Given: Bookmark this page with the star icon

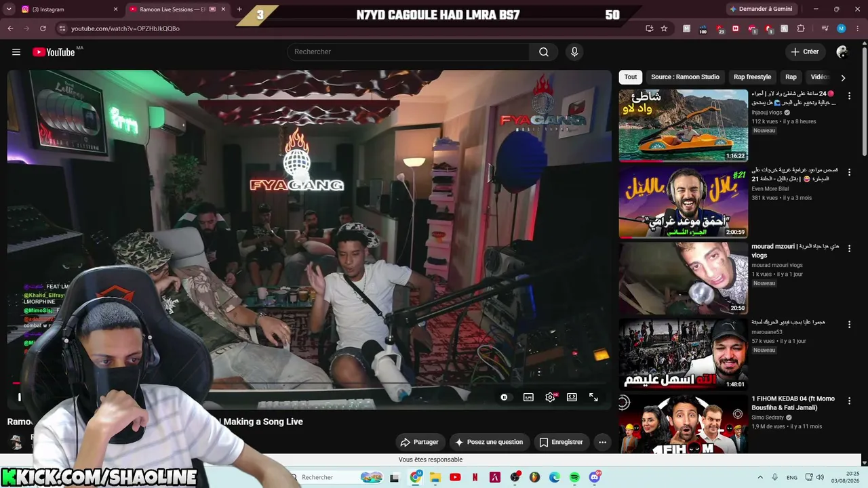Looking at the screenshot, I should click(x=664, y=28).
